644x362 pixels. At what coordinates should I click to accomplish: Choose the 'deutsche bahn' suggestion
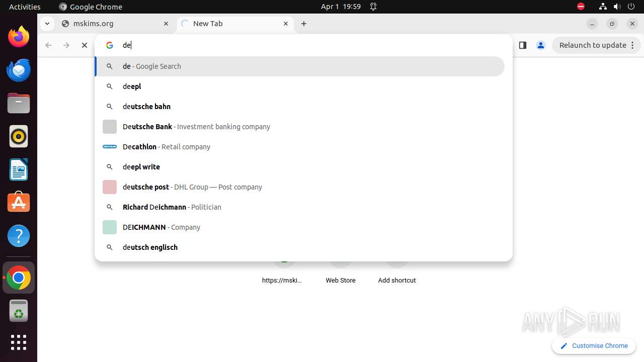click(300, 107)
